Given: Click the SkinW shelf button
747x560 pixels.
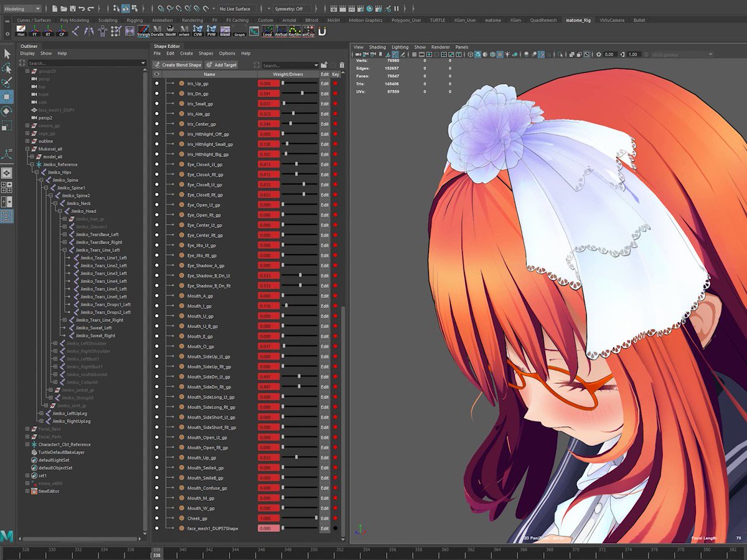Looking at the screenshot, I should pos(171,32).
